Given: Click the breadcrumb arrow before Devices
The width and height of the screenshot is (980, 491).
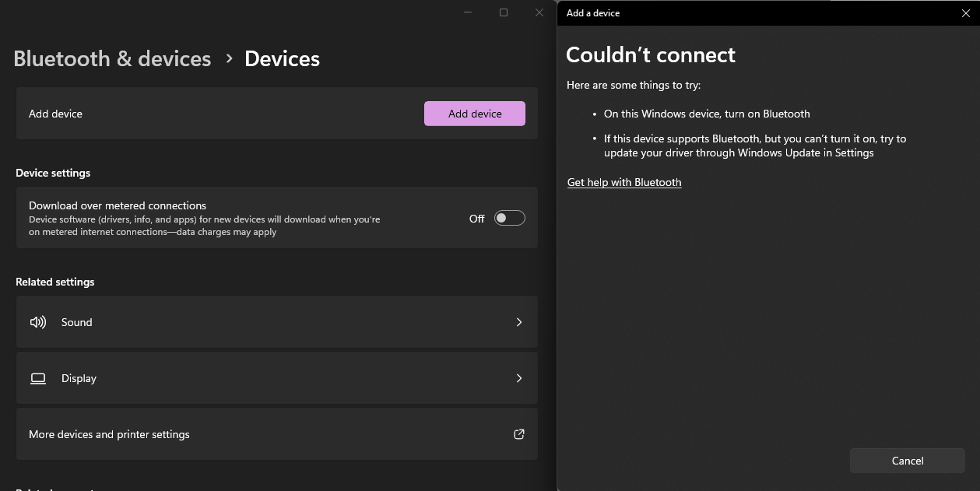Looking at the screenshot, I should 229,58.
